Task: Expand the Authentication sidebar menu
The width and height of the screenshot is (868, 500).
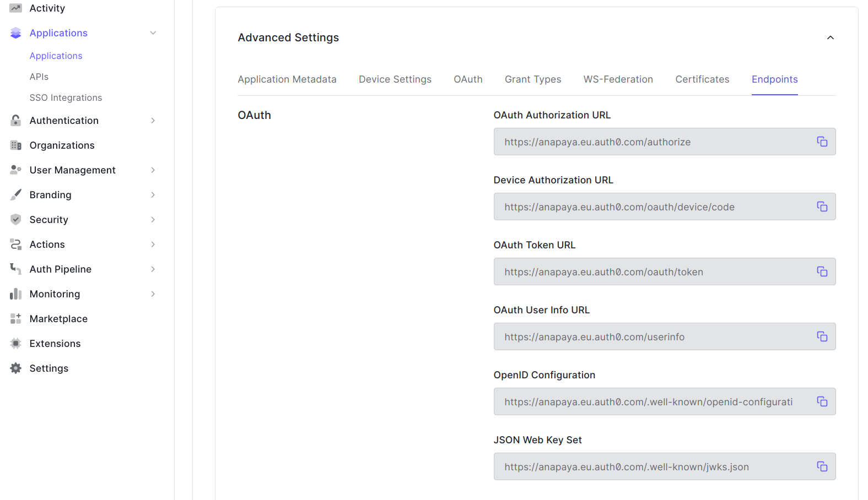Action: 153,121
